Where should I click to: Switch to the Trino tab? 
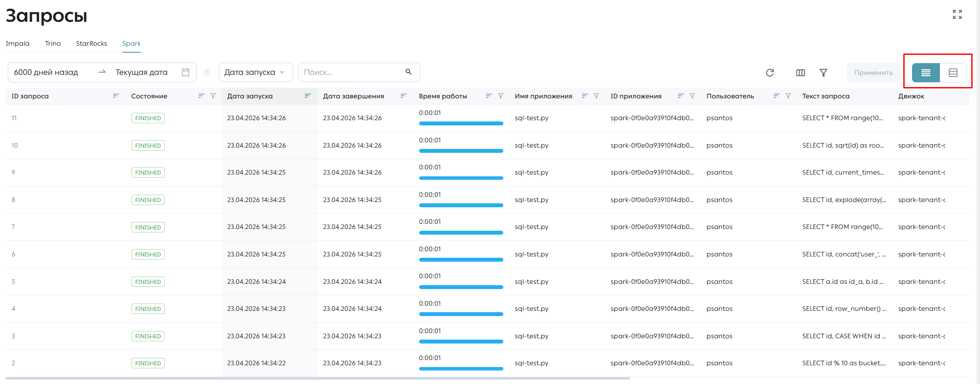[53, 44]
